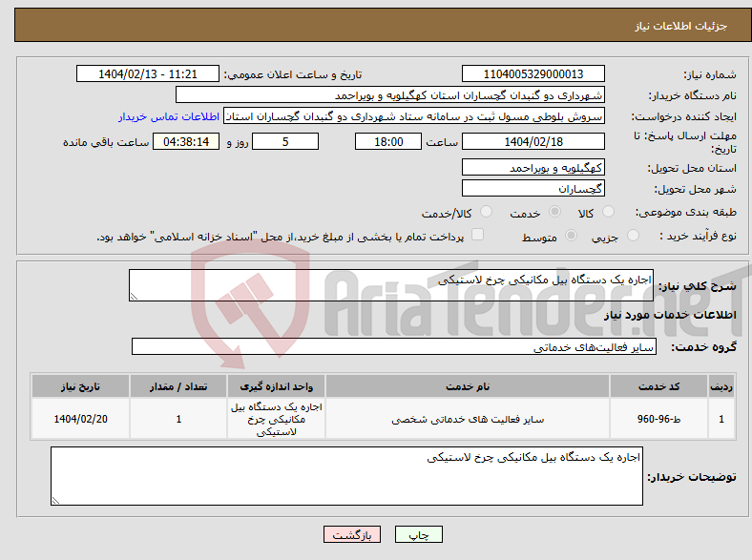Click the توضیحات خریدار label
This screenshot has height=560, width=752.
(692, 477)
